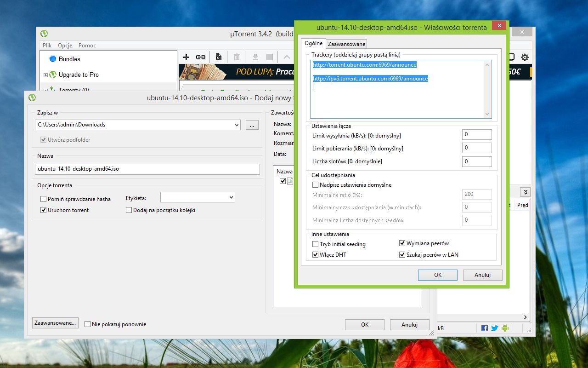
Task: Click OK in Dodaj nowy torrent dialog
Action: tap(365, 325)
